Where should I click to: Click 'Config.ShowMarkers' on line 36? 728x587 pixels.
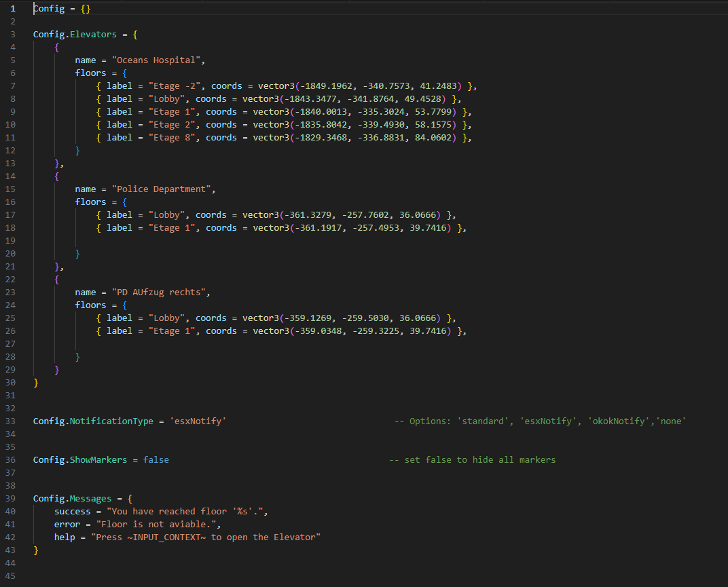click(80, 460)
